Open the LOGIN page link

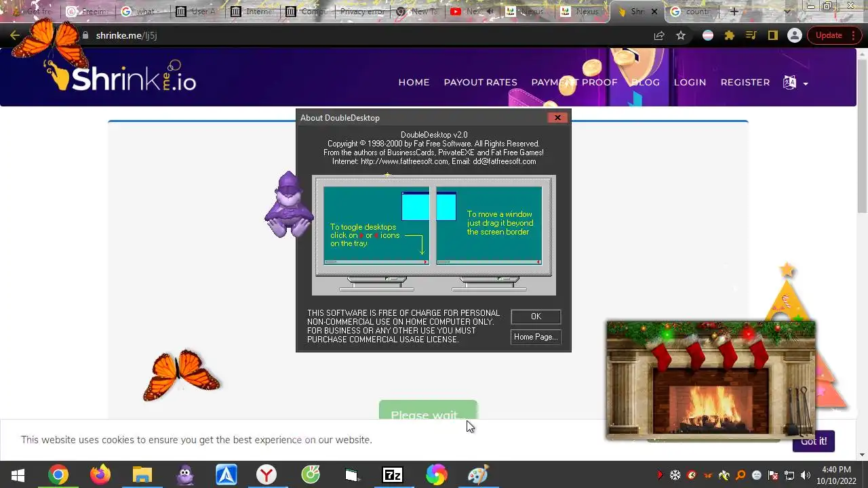coord(690,82)
